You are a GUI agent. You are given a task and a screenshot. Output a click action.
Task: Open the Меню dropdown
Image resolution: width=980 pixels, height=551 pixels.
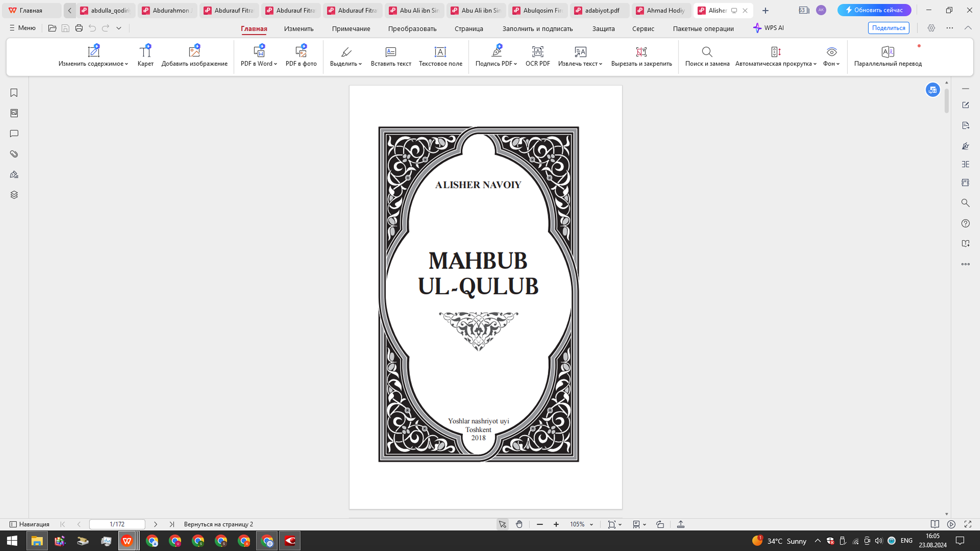[22, 28]
